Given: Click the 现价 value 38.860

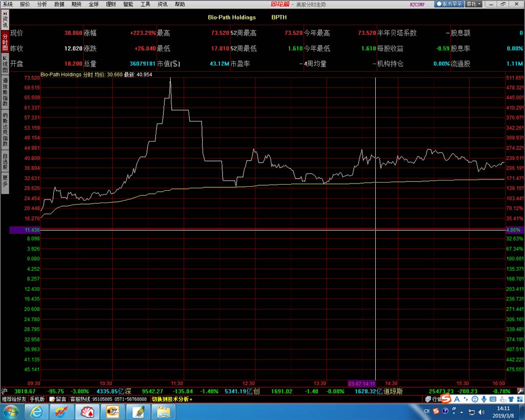Looking at the screenshot, I should pyautogui.click(x=73, y=33).
